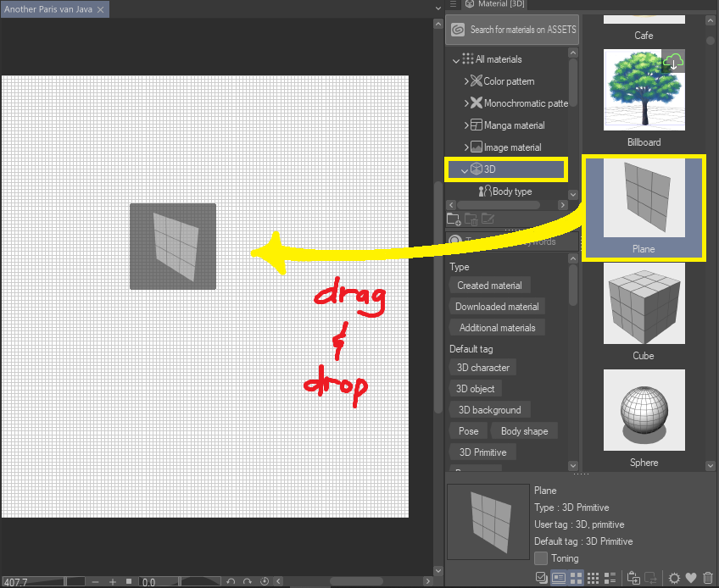Select the Another Paris van Java canvas tab
The width and height of the screenshot is (719, 588).
47,10
